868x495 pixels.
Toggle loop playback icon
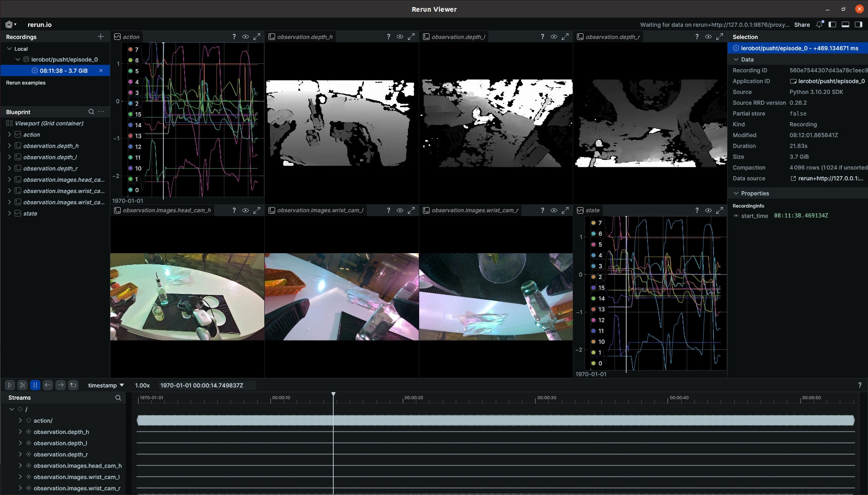[73, 385]
